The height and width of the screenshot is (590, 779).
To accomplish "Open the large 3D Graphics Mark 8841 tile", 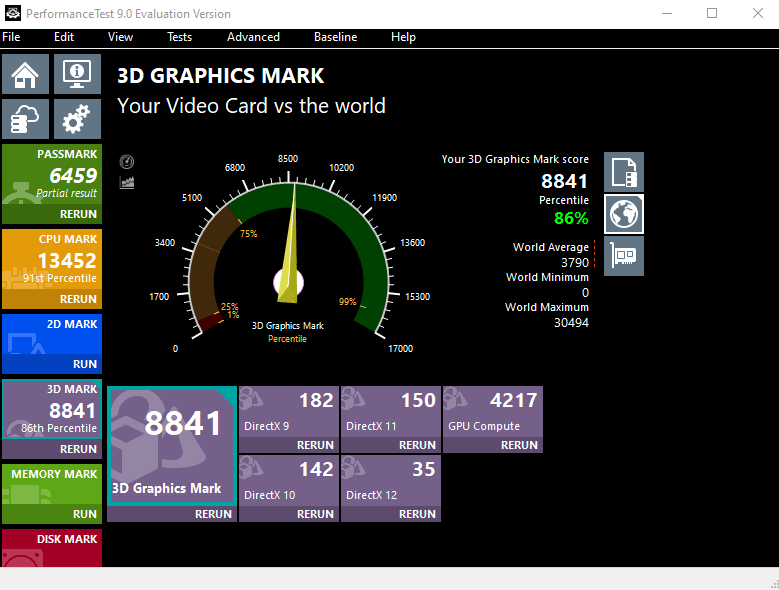I will (172, 446).
